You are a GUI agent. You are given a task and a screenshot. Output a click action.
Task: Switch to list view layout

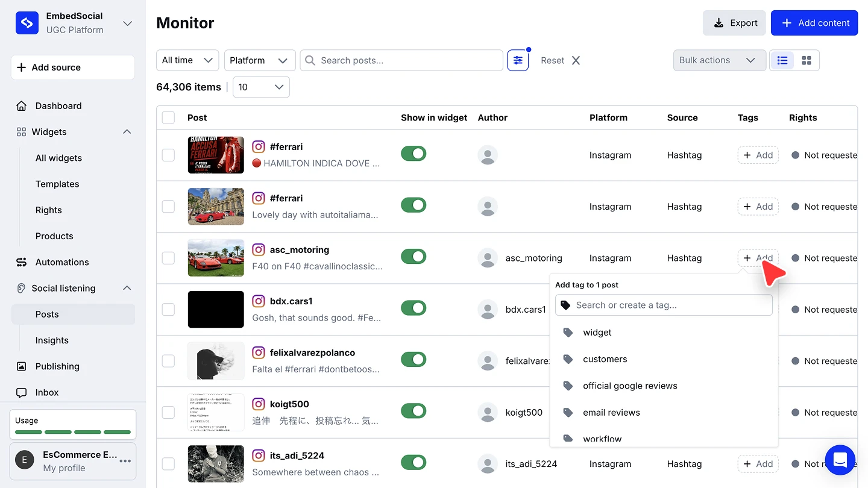tap(782, 60)
